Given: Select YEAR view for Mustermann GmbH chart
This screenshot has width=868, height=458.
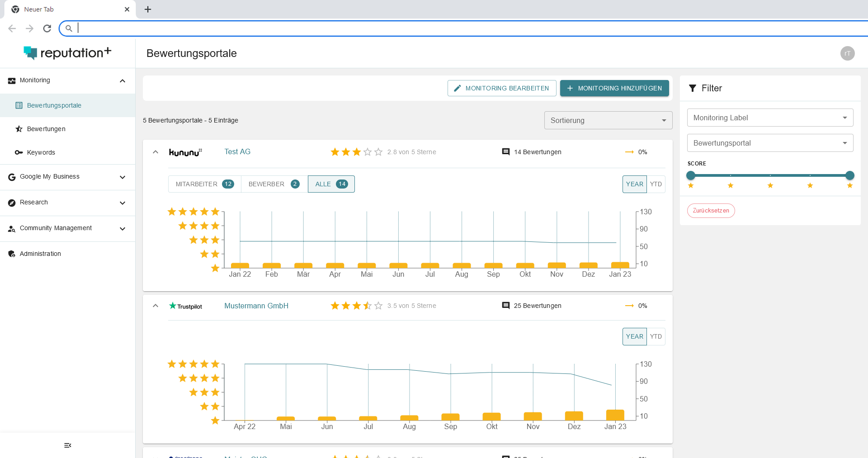Looking at the screenshot, I should [634, 336].
